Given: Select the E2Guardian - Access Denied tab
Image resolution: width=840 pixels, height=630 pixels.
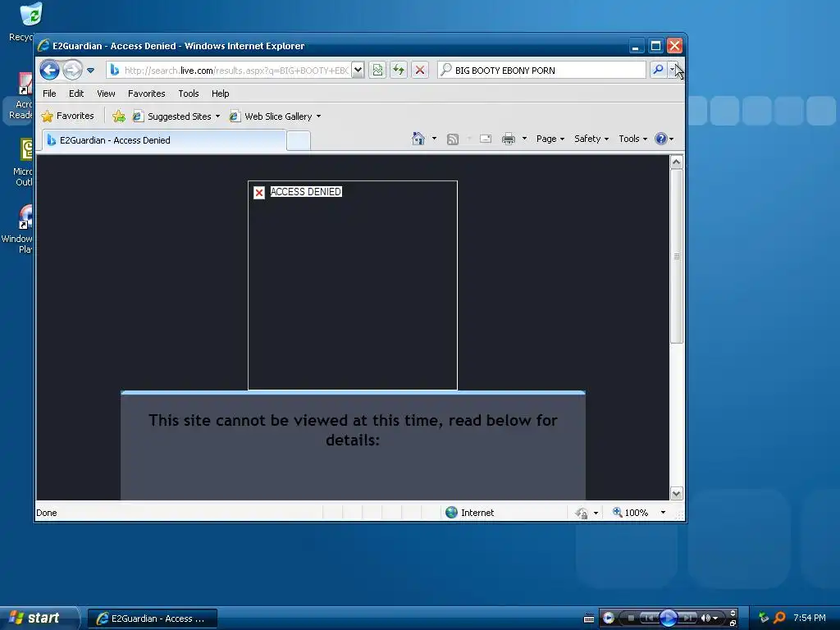Looking at the screenshot, I should (163, 140).
